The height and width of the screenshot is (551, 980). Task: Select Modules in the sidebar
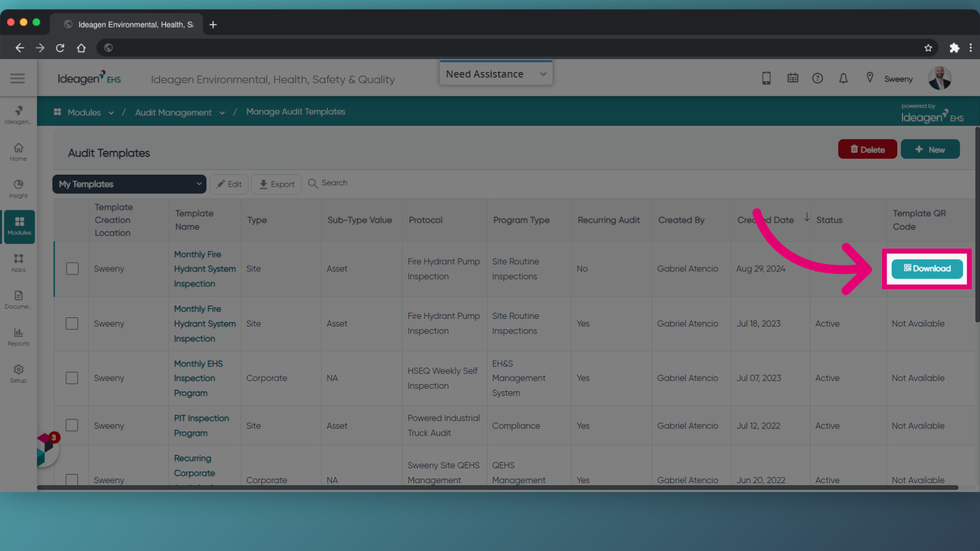pyautogui.click(x=19, y=226)
